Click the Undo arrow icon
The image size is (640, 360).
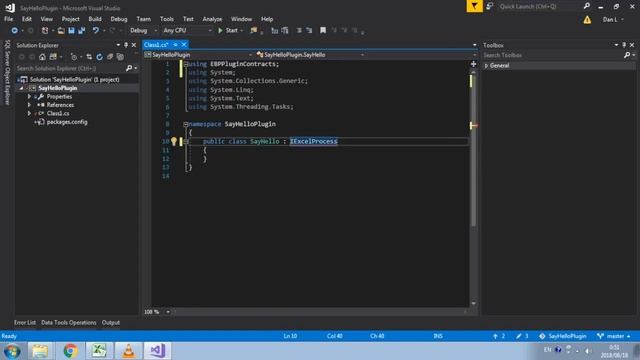(96, 31)
